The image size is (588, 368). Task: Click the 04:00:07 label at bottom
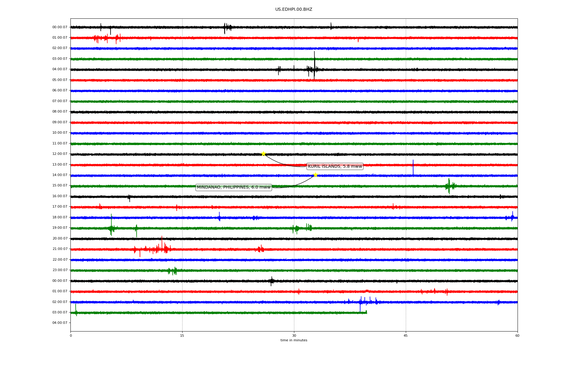tap(60, 323)
